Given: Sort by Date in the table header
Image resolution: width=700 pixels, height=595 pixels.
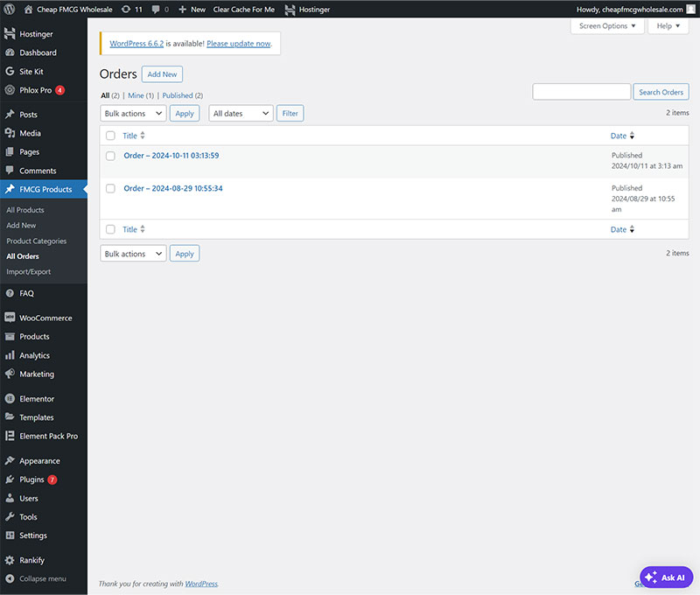Looking at the screenshot, I should tap(622, 136).
